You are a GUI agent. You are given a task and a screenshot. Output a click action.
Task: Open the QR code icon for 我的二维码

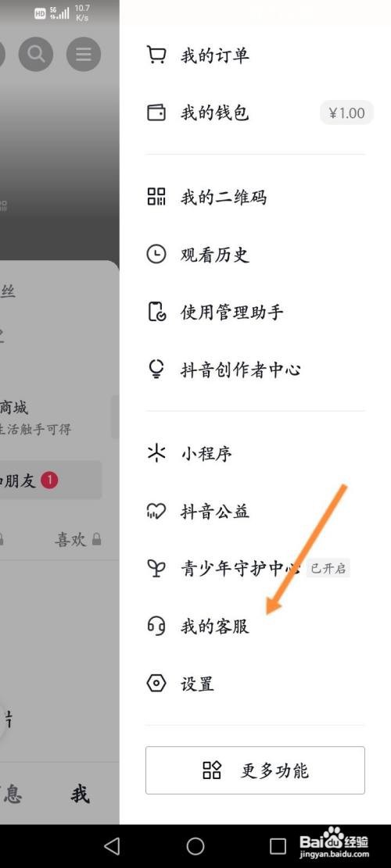pyautogui.click(x=156, y=197)
